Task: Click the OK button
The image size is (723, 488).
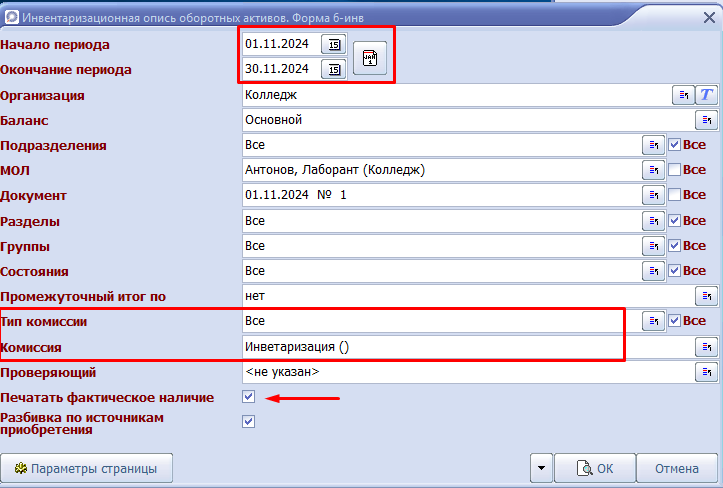Action: pyautogui.click(x=595, y=468)
